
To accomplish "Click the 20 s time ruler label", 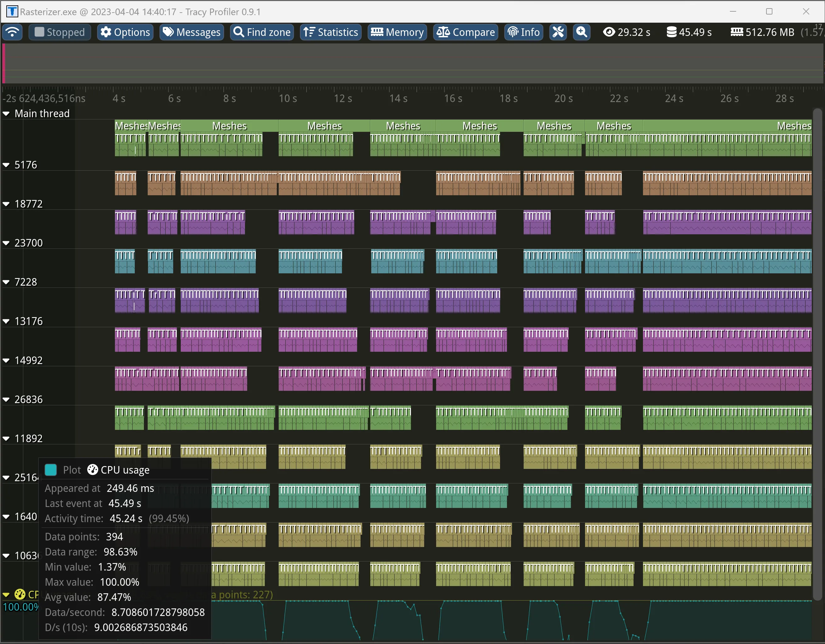I will (564, 99).
